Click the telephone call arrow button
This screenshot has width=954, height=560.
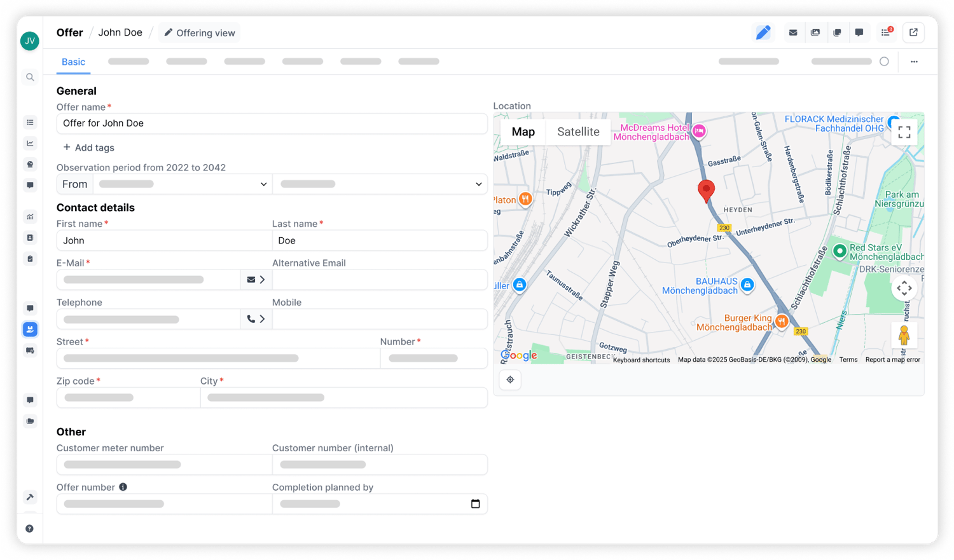click(x=256, y=319)
